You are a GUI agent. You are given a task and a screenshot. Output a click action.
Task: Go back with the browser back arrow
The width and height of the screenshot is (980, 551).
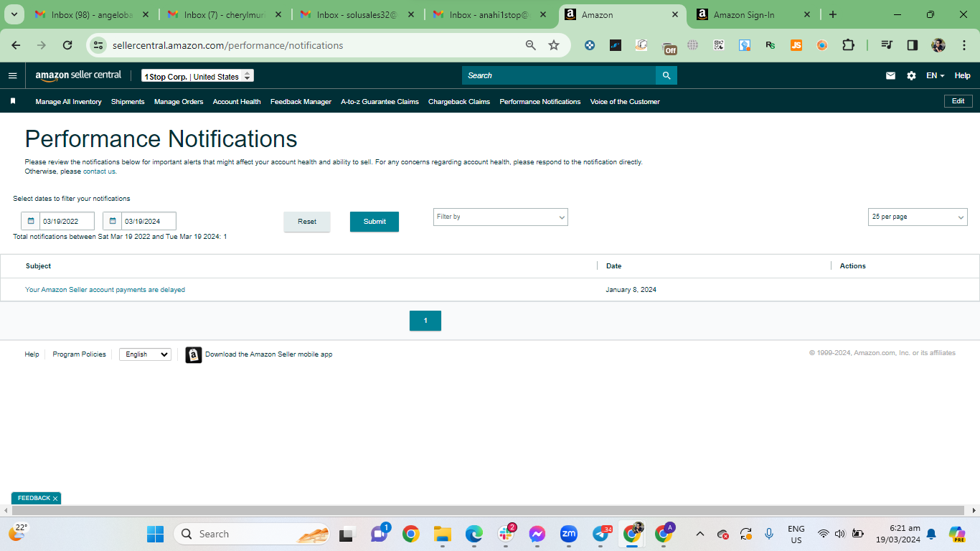pos(16,45)
